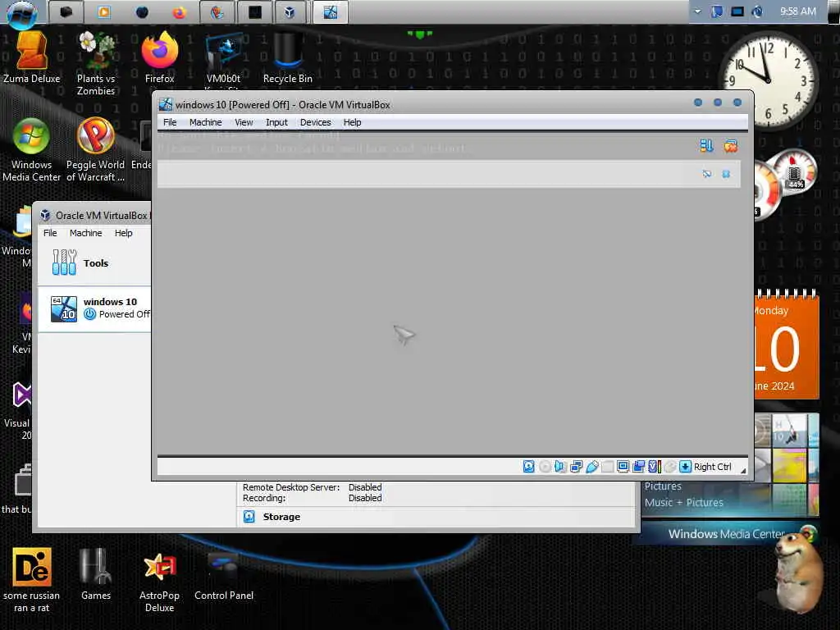The height and width of the screenshot is (630, 840).
Task: Click the analog clock desktop gadget
Action: [x=769, y=80]
